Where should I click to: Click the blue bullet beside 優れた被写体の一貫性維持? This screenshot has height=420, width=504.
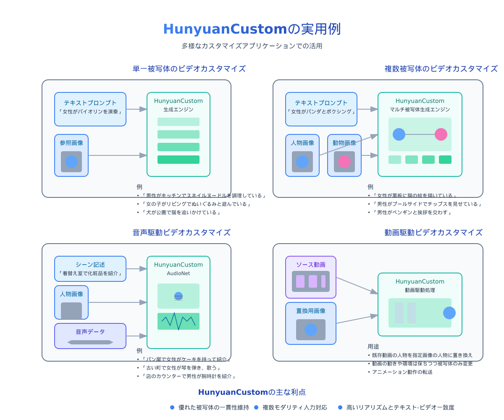tap(172, 407)
